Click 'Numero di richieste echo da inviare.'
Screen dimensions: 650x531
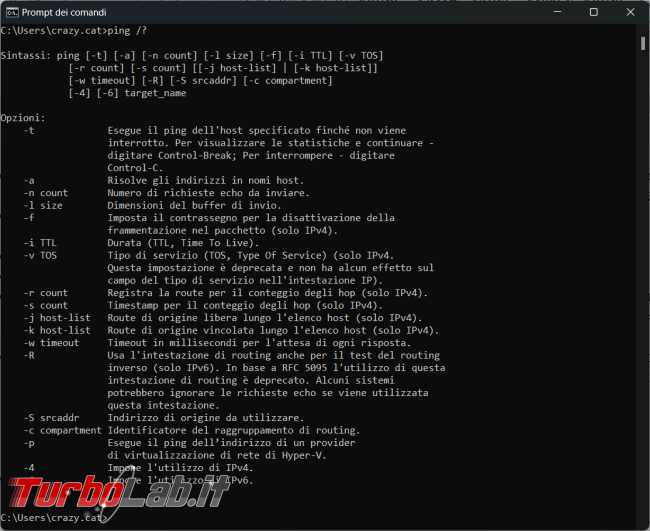point(209,193)
